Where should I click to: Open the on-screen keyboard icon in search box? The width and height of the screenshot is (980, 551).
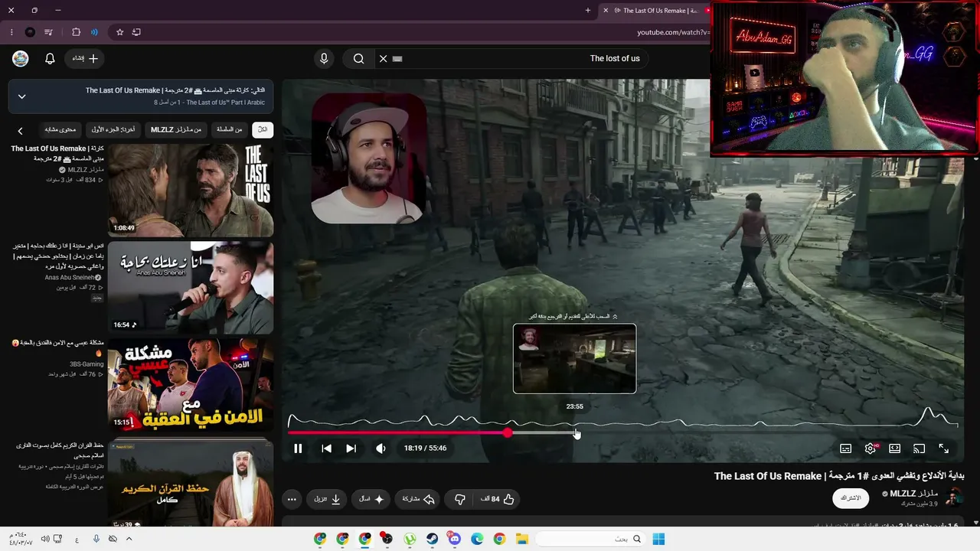click(x=397, y=59)
